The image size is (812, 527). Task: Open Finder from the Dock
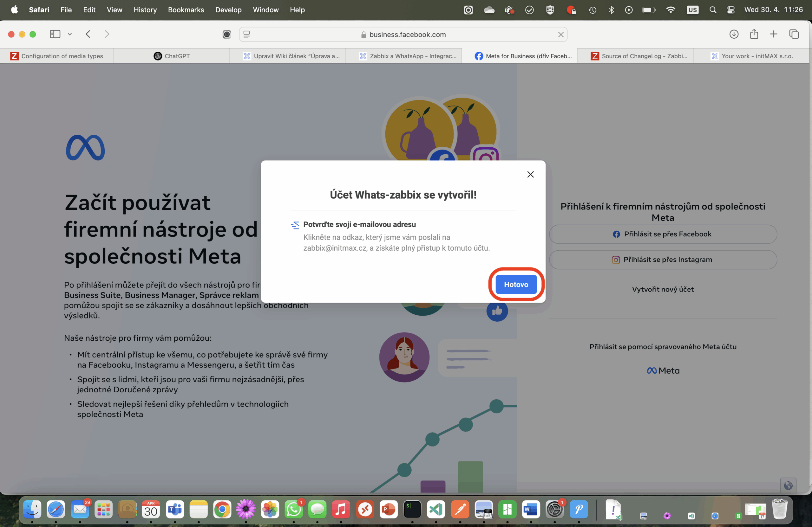click(x=32, y=509)
